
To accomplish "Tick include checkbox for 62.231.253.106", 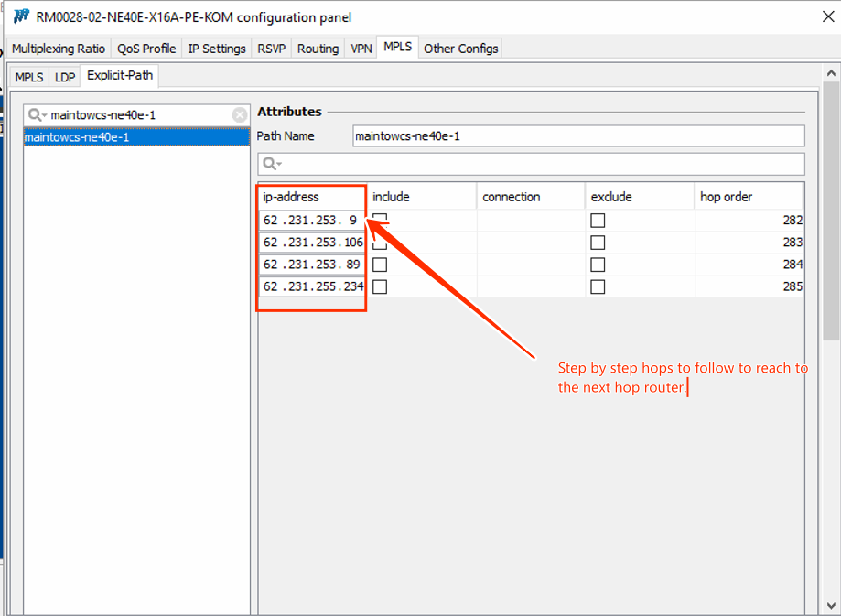I will point(380,243).
